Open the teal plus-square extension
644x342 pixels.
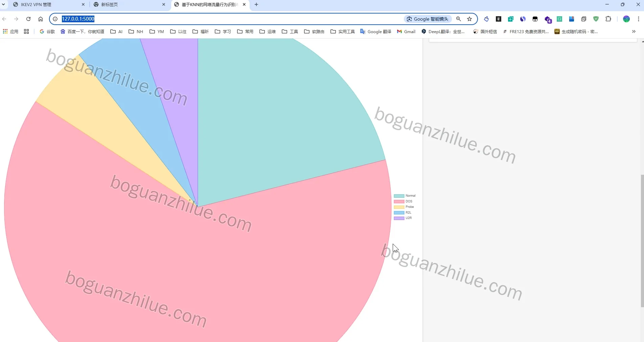point(511,19)
